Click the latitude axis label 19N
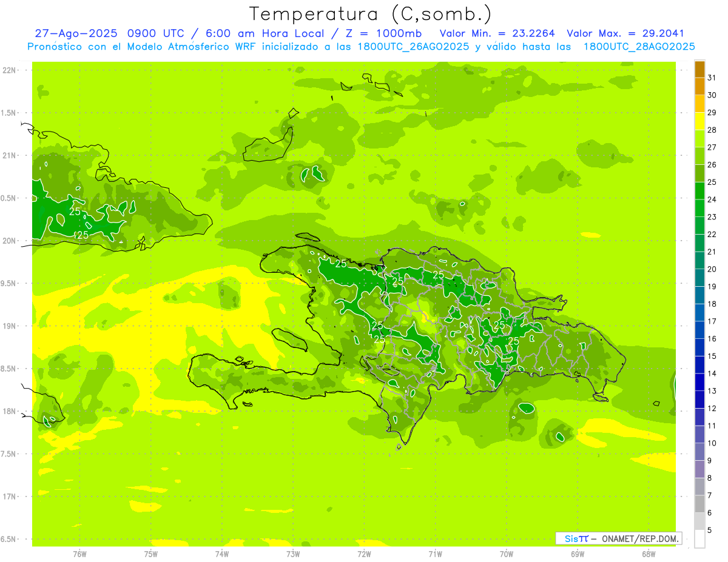 coord(10,326)
